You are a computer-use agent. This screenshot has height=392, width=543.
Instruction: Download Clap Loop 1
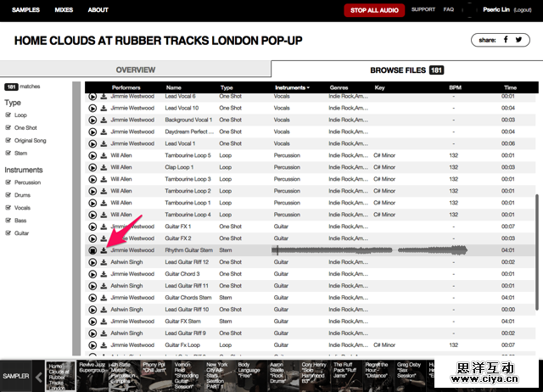pyautogui.click(x=104, y=167)
